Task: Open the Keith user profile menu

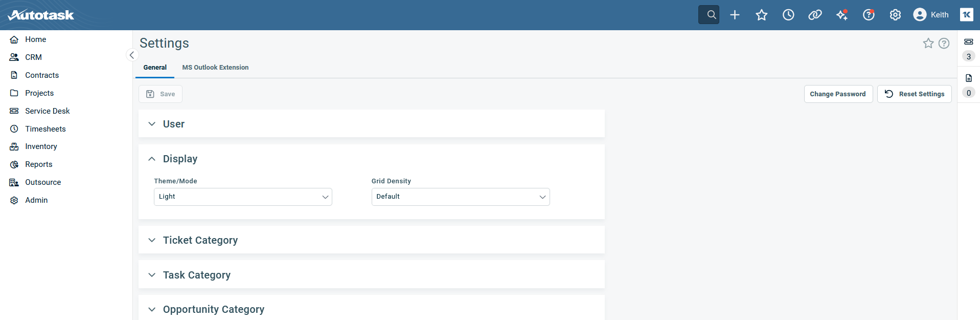Action: [x=931, y=15]
